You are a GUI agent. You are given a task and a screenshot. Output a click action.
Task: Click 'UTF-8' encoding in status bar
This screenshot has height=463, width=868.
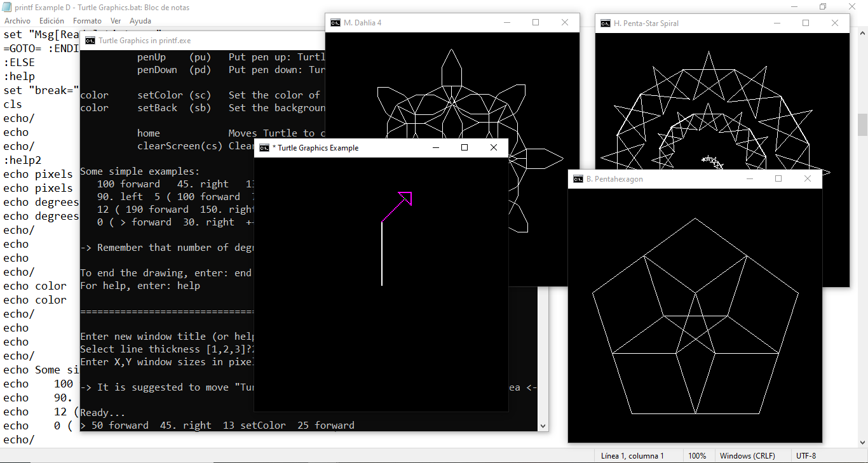806,455
